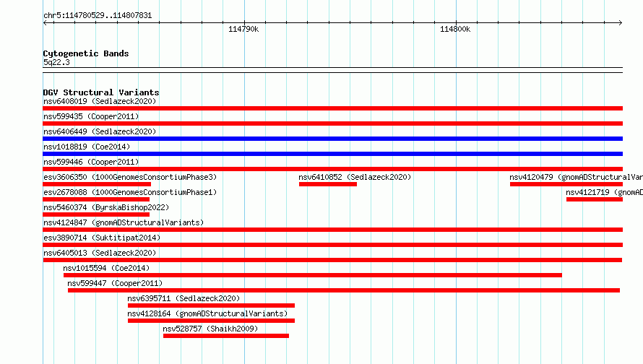Open nsv6406449 (Sedlazeck2020) variant label
643x364 pixels.
100,131
